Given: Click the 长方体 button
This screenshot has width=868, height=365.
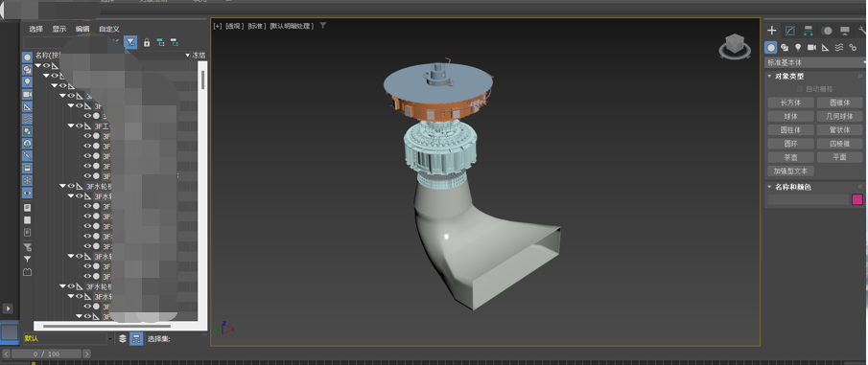Looking at the screenshot, I should 790,103.
